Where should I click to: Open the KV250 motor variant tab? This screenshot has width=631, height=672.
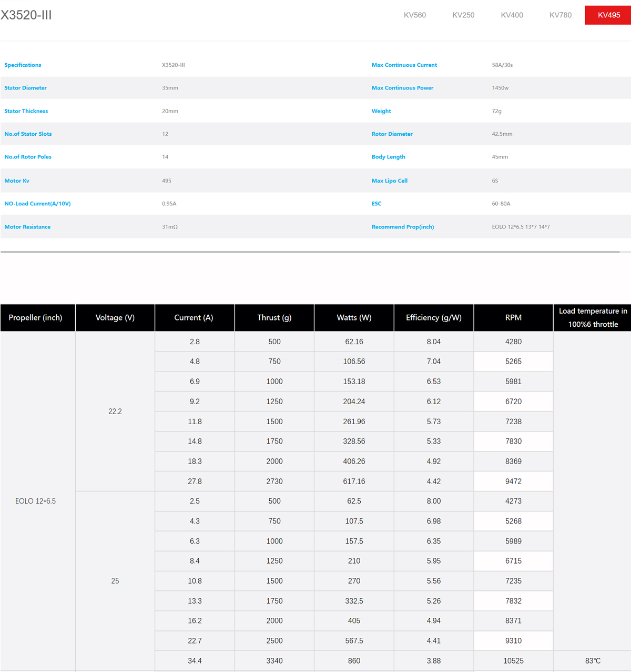(x=463, y=15)
